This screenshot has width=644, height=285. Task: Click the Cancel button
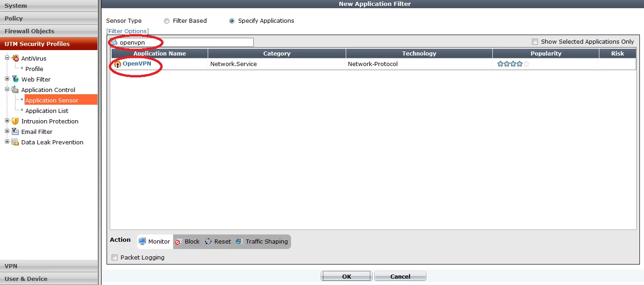tap(400, 276)
